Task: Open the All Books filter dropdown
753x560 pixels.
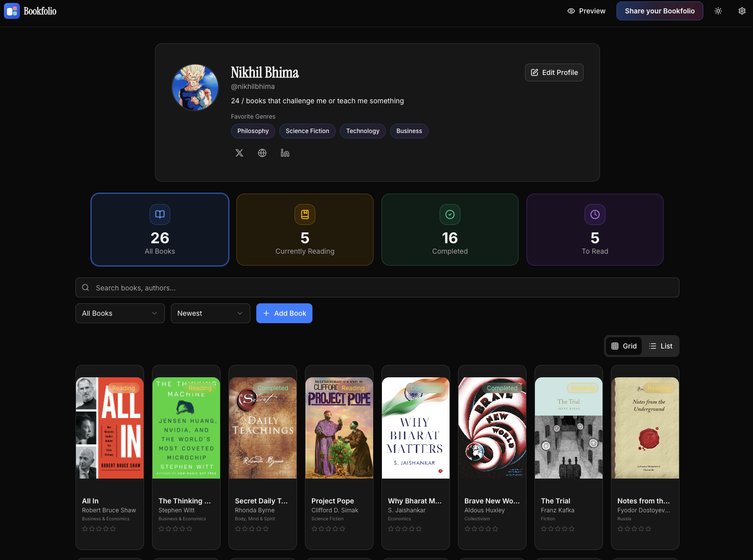Action: 120,313
